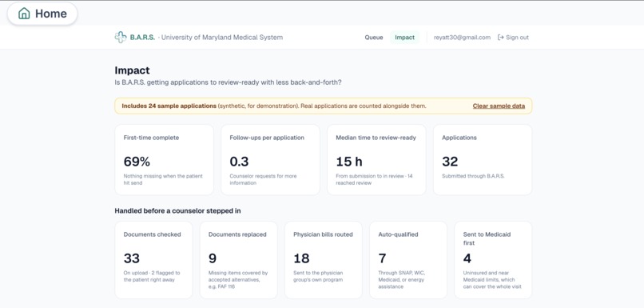Viewport: 644px width, 308px height.
Task: Click University of Maryland Medical System text
Action: pos(222,38)
